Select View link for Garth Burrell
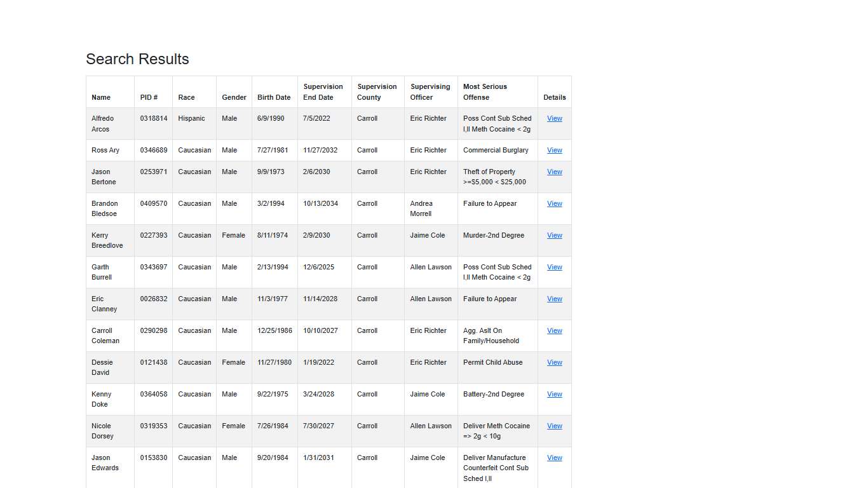 (x=554, y=268)
